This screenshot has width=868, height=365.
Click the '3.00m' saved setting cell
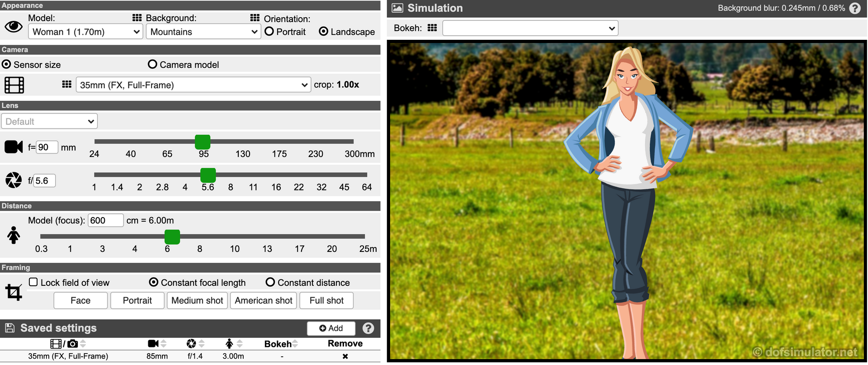point(233,356)
